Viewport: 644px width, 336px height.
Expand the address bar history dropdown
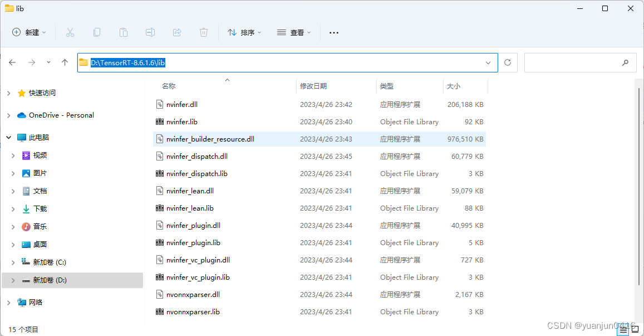[x=488, y=62]
